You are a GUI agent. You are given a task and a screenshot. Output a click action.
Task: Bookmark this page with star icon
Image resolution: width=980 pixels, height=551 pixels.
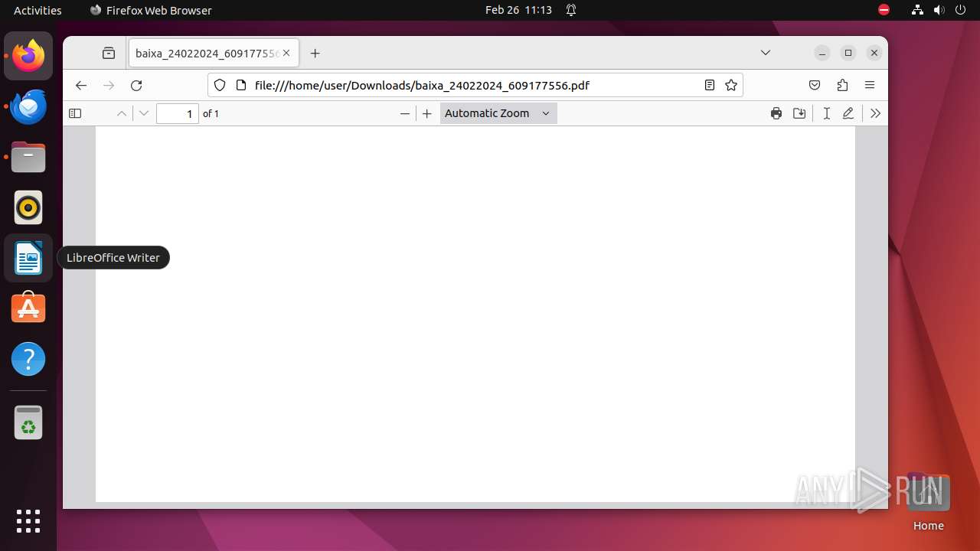click(x=731, y=85)
